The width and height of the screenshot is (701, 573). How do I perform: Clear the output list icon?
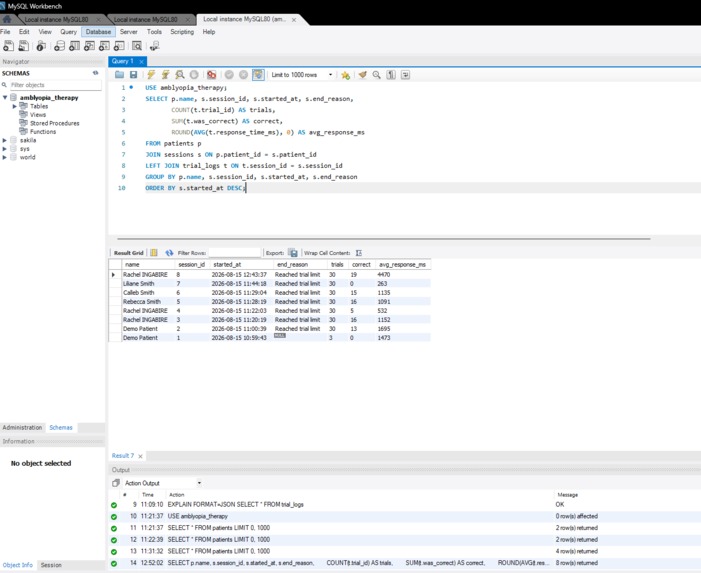pos(116,483)
